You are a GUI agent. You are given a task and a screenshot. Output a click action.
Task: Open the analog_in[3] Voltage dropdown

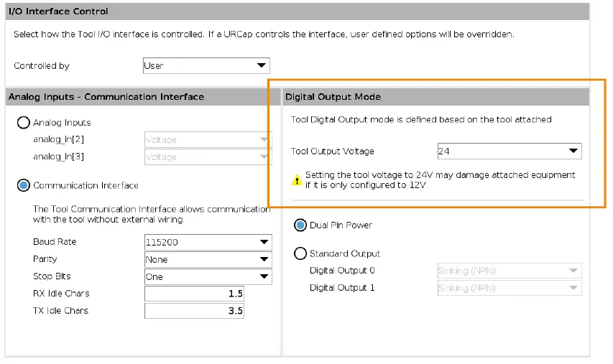(208, 157)
